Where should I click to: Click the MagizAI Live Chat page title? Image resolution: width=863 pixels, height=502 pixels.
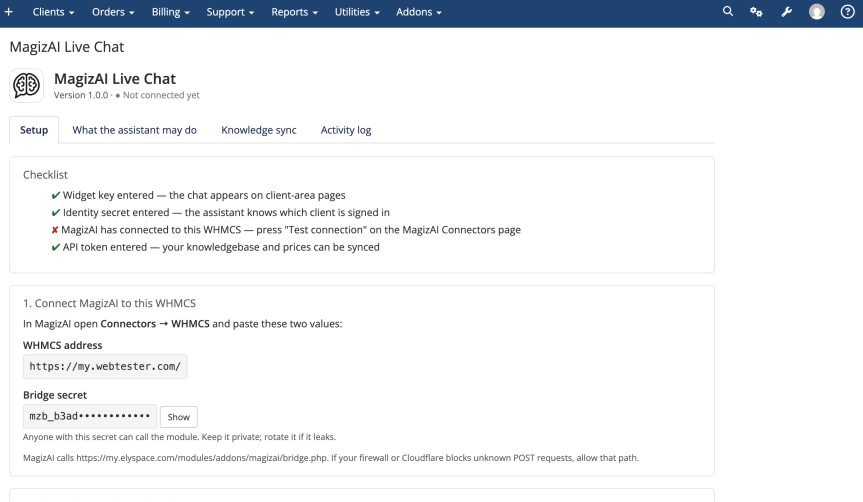coord(67,47)
